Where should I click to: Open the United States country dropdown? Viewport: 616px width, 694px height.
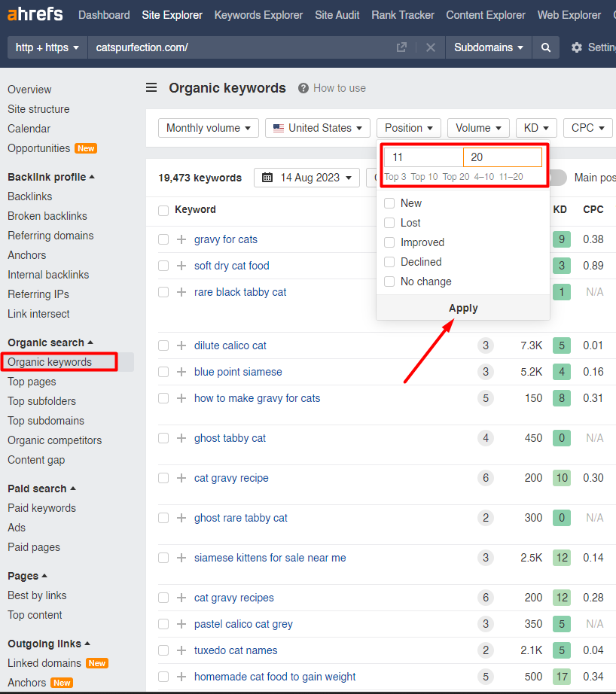click(x=318, y=128)
